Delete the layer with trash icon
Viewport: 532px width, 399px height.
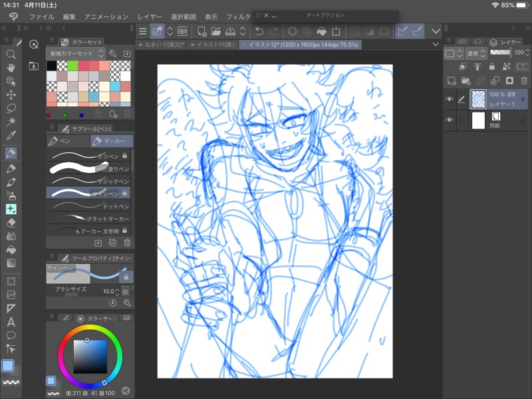(x=524, y=80)
